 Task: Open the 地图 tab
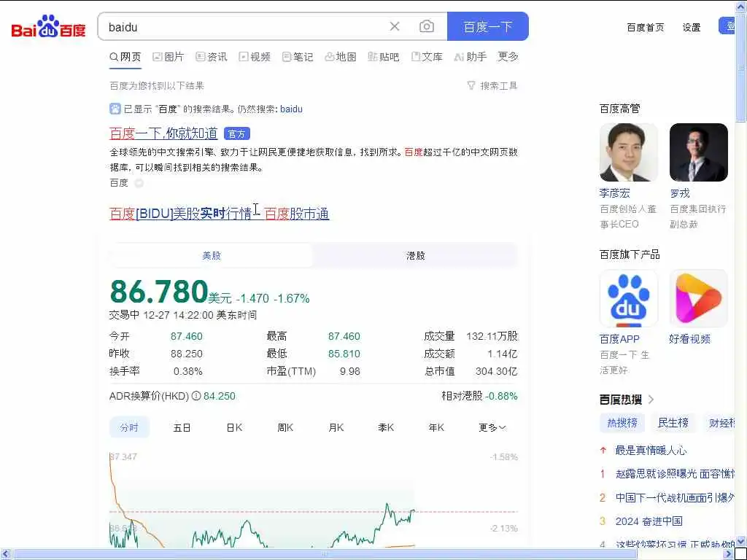[x=341, y=57]
